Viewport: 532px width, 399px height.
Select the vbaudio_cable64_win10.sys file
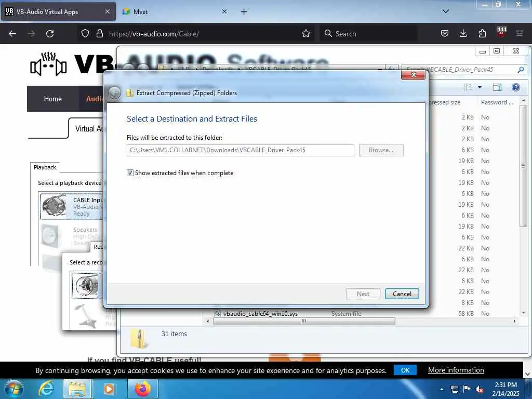click(x=260, y=313)
